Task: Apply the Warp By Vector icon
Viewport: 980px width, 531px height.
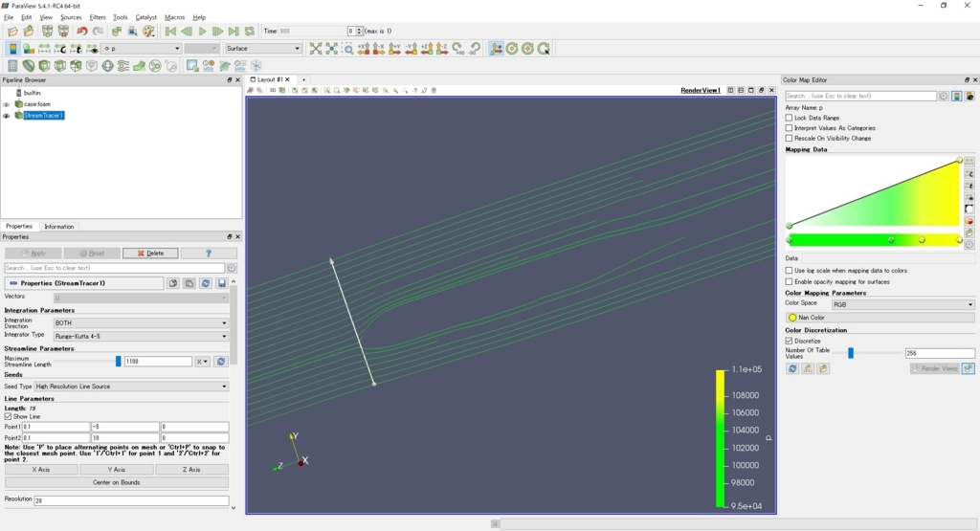Action: point(139,66)
